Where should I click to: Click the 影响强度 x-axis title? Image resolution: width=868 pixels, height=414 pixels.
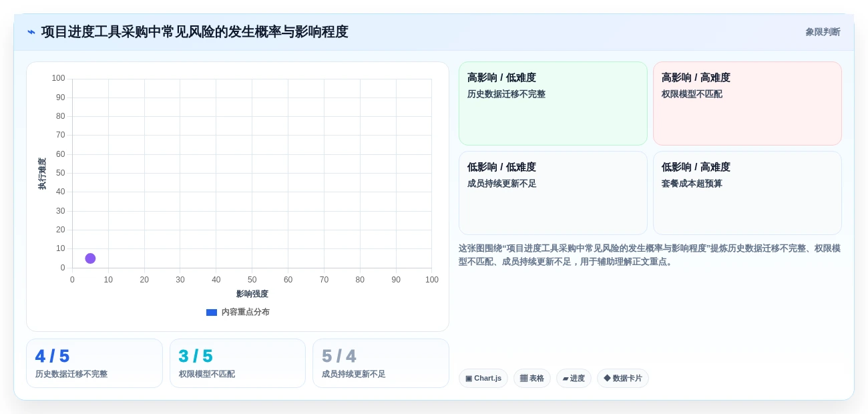[252, 294]
